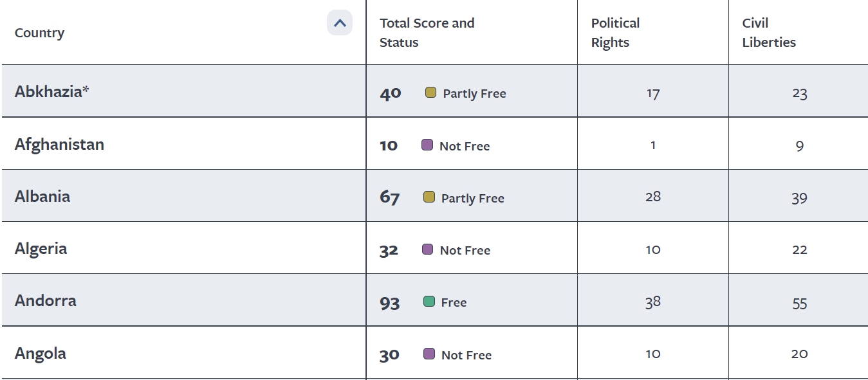Click the Abkhazia Partly Free status square

tap(431, 93)
